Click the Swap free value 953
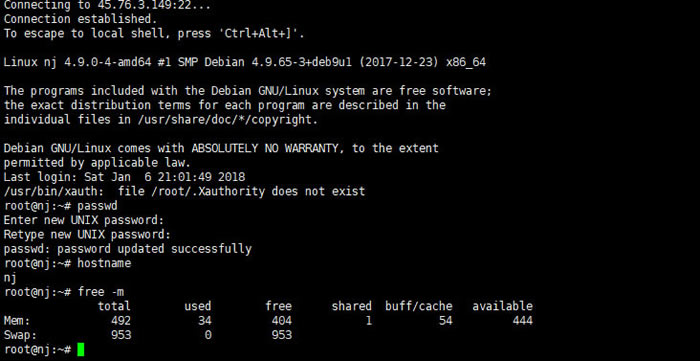This screenshot has width=700, height=361. pos(282,335)
